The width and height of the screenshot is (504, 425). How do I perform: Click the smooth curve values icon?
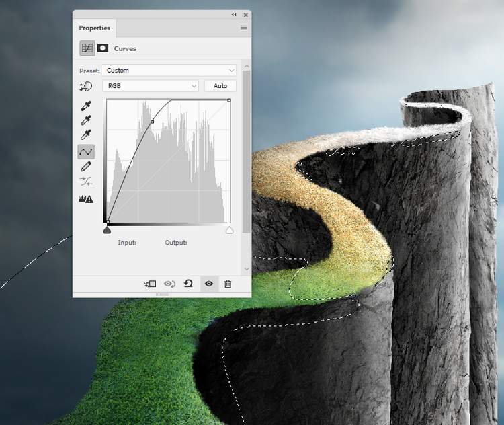click(x=86, y=182)
